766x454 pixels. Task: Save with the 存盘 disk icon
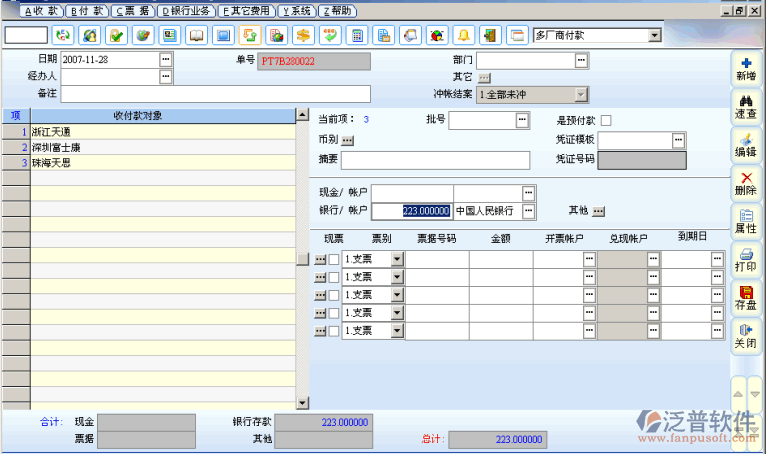coord(746,297)
